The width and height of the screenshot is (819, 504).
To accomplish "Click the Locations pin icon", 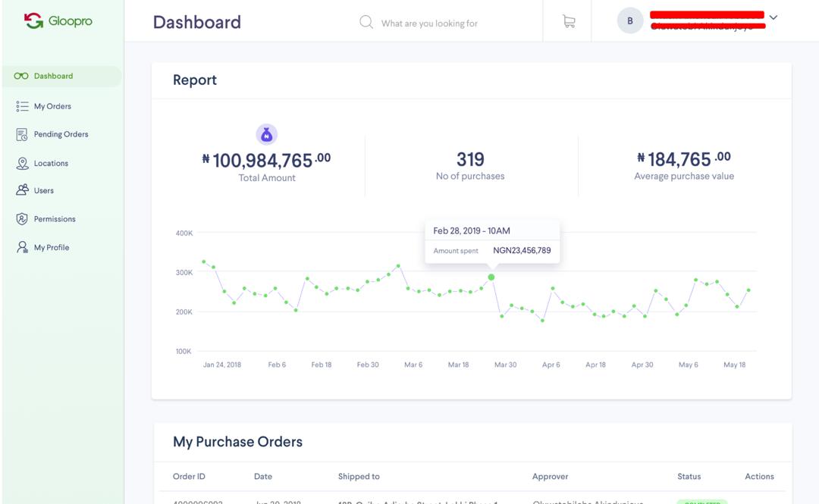I will (x=22, y=164).
